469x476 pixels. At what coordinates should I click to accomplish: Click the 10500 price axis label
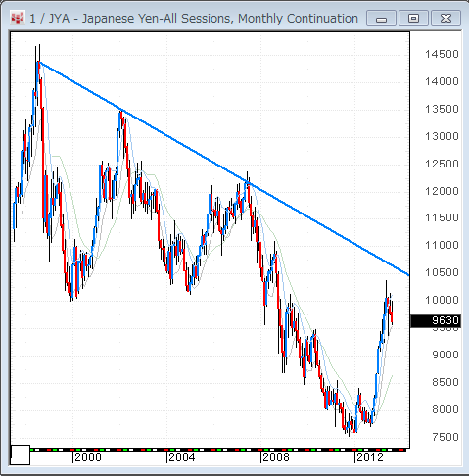click(442, 272)
